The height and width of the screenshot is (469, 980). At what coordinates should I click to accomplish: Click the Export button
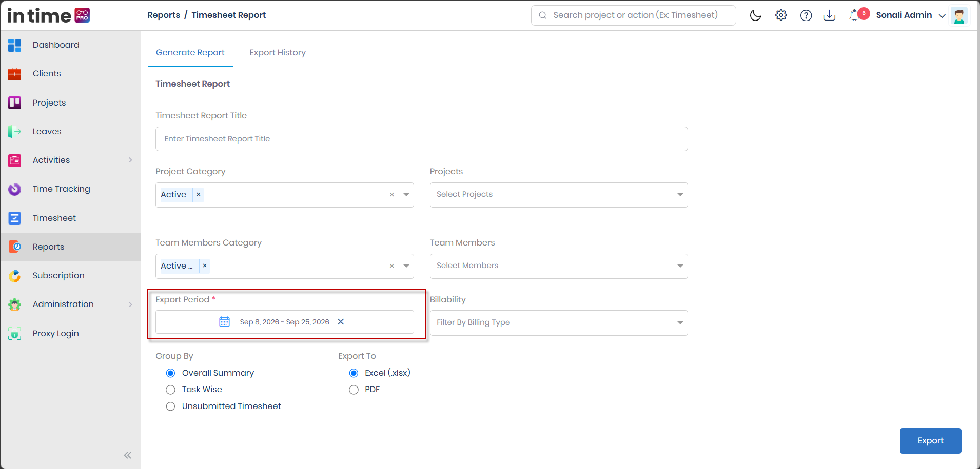[930, 441]
